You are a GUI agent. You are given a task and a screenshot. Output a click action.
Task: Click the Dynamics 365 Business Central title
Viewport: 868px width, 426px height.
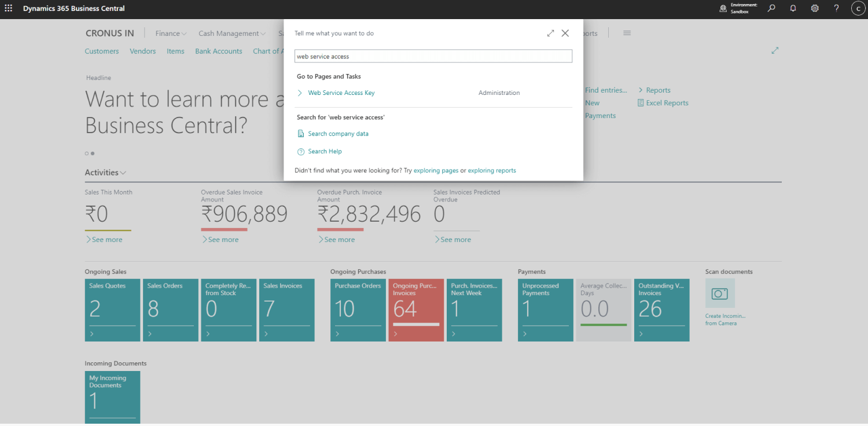[x=74, y=9]
